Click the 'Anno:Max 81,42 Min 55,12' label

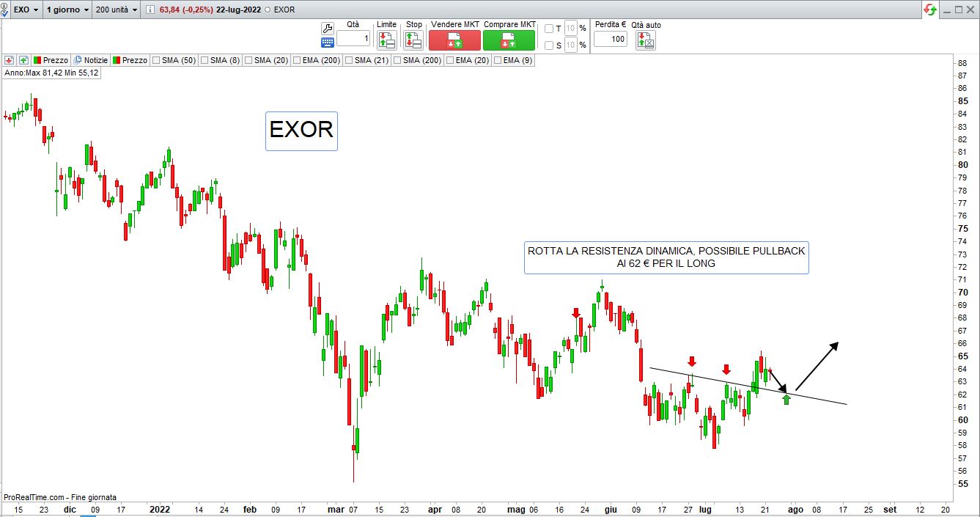(x=52, y=73)
